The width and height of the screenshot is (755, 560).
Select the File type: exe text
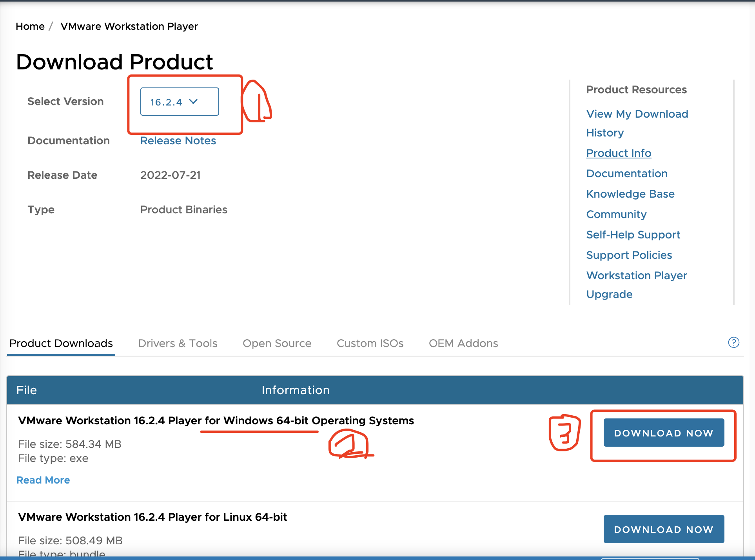[x=53, y=458]
